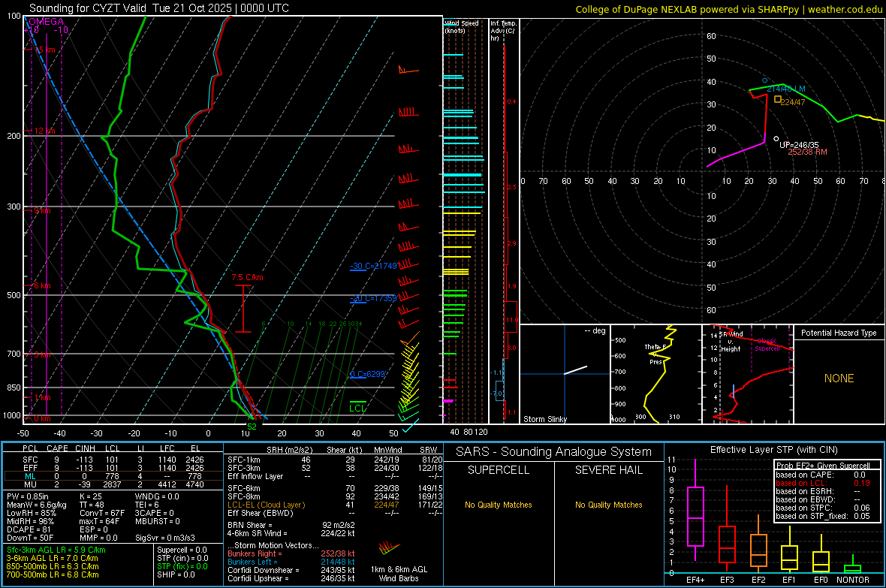Select the sounding title for CYZT
This screenshot has height=588, width=886.
point(158,8)
